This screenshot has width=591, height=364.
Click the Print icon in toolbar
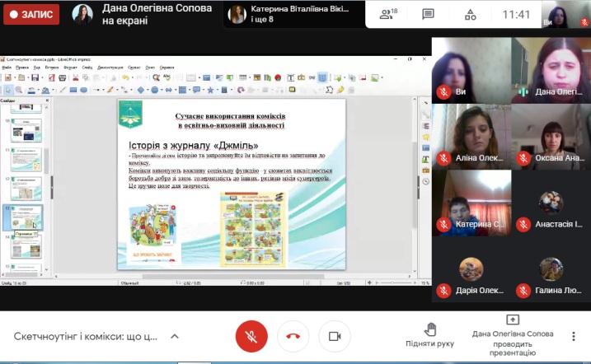pyautogui.click(x=62, y=77)
